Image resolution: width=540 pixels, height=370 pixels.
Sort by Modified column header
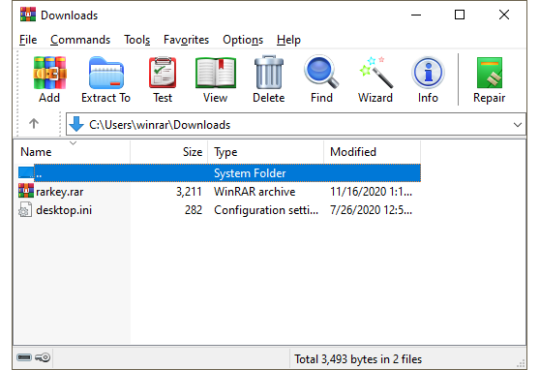[x=372, y=152]
